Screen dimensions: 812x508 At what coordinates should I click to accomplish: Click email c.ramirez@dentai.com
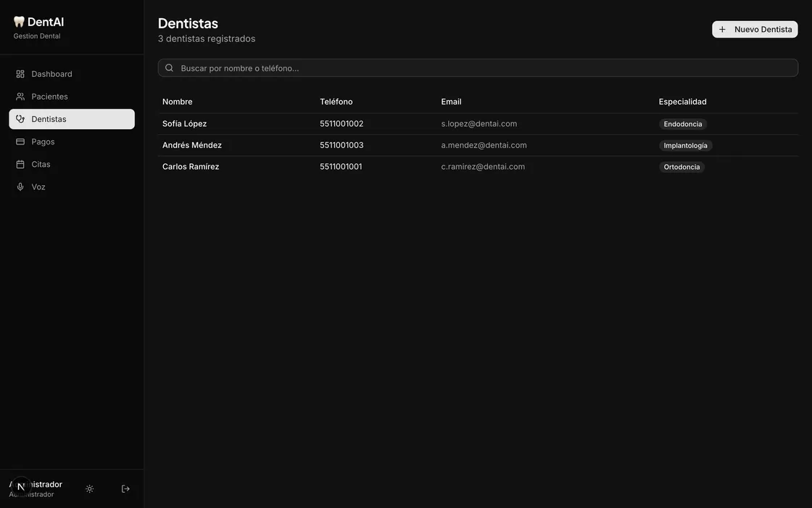point(483,167)
